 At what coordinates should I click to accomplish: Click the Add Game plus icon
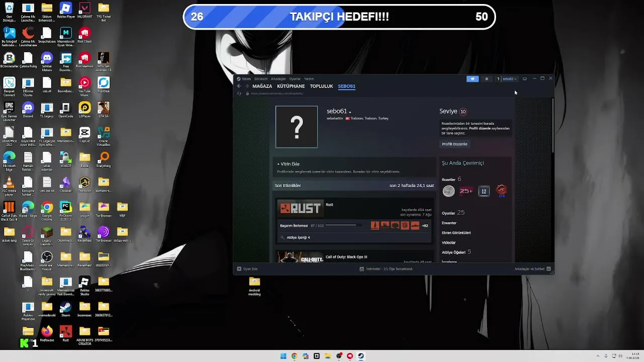point(239,269)
